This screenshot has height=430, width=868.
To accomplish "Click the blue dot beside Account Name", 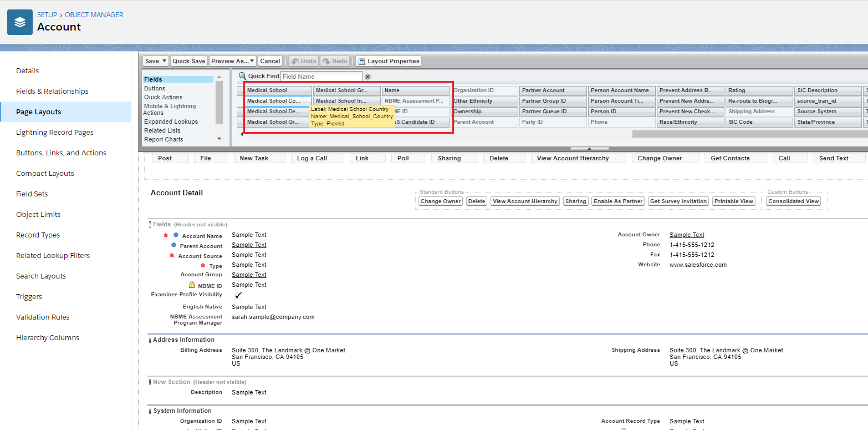I will pos(176,235).
